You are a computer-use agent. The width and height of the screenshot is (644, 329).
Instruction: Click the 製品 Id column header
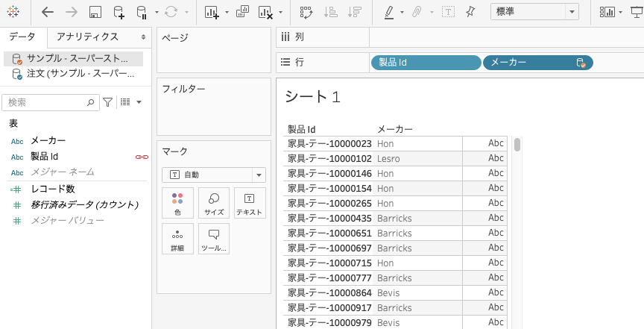(301, 129)
